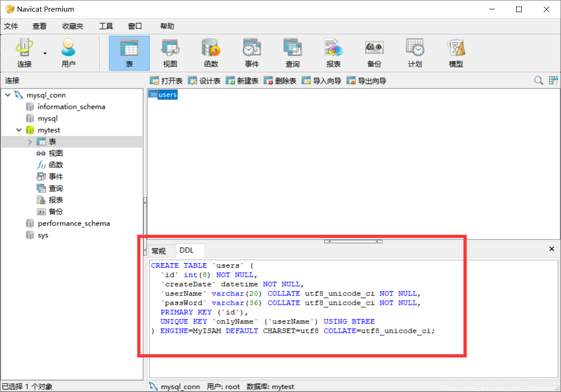Select the mytest database
This screenshot has height=392, width=561.
(49, 130)
